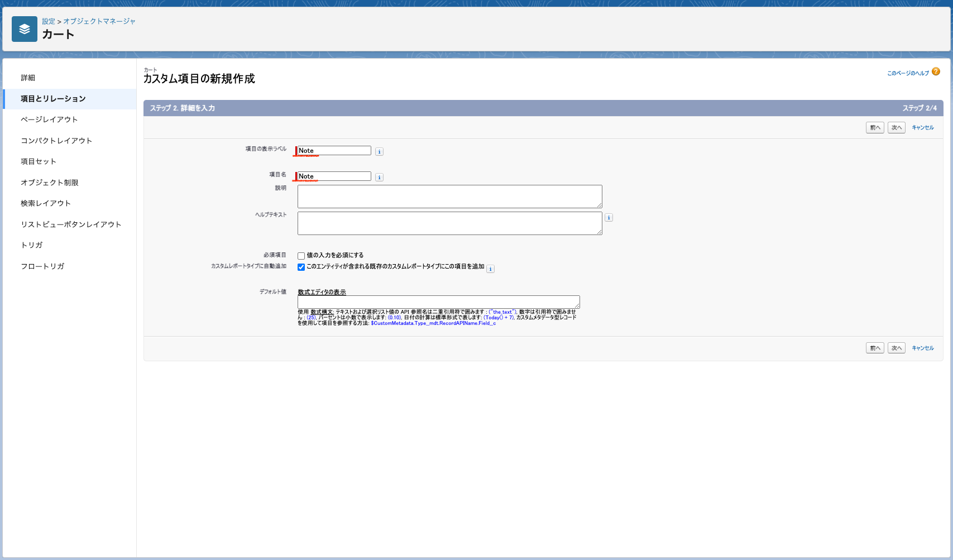Click the top 次へ button
The height and width of the screenshot is (560, 953).
897,128
